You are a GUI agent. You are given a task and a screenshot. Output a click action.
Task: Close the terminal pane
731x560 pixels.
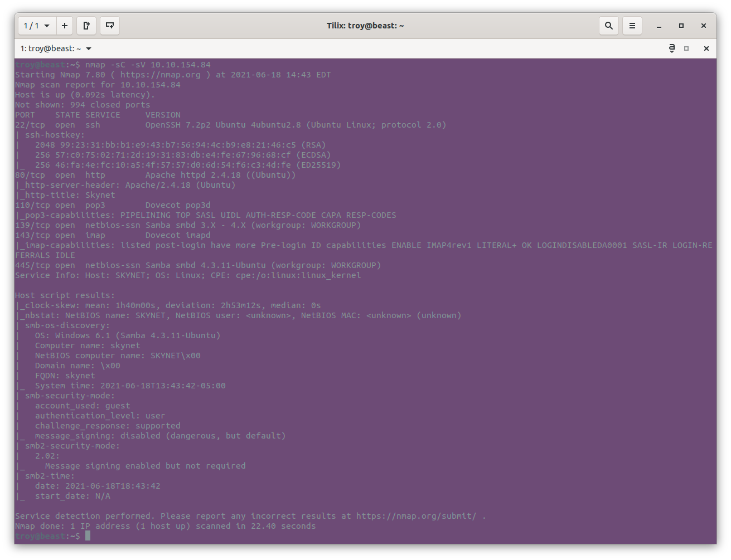pos(706,48)
